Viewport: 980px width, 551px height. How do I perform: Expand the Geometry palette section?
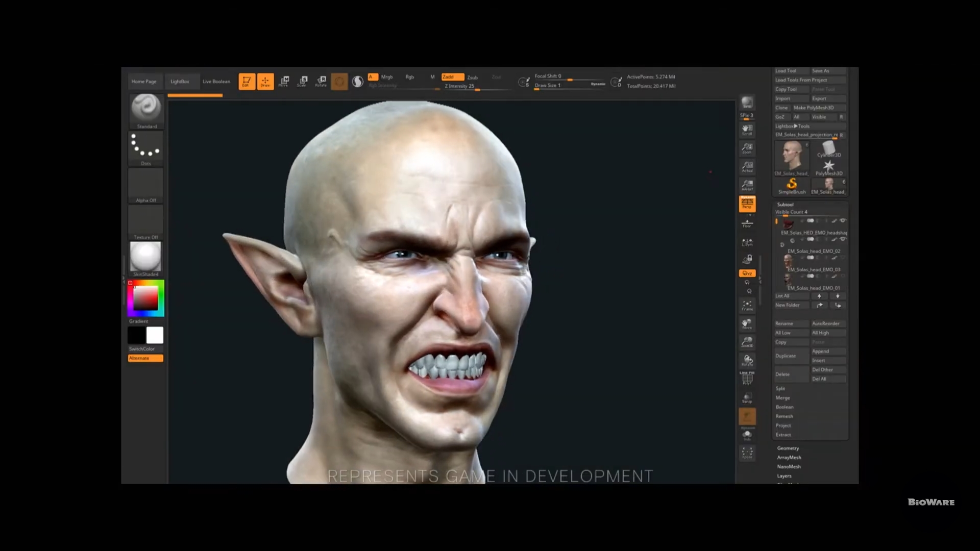[x=788, y=448]
